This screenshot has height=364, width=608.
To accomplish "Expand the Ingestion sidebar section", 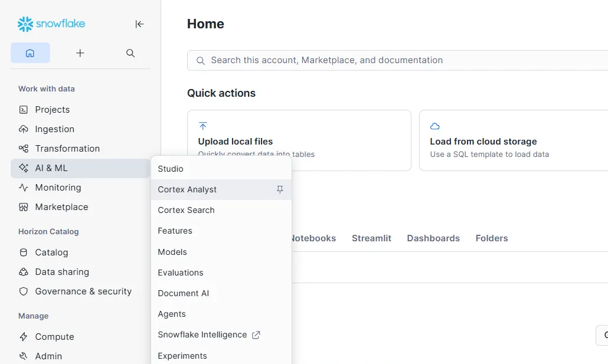I will [54, 129].
